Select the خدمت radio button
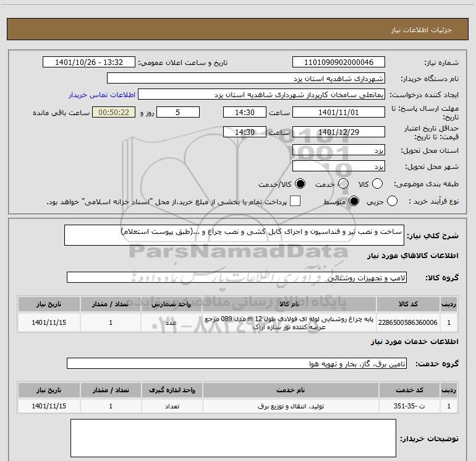 pos(343,184)
